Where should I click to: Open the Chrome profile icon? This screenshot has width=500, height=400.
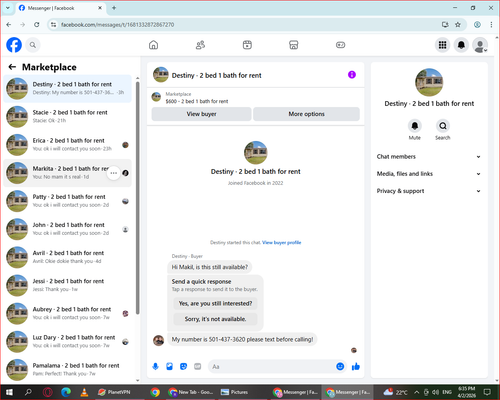pos(477,25)
